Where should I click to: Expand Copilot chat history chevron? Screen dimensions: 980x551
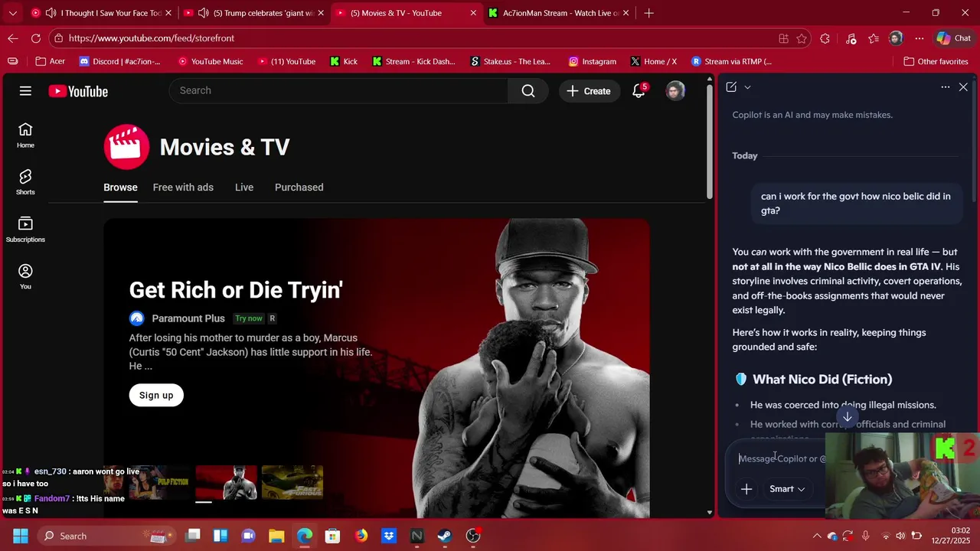click(747, 87)
